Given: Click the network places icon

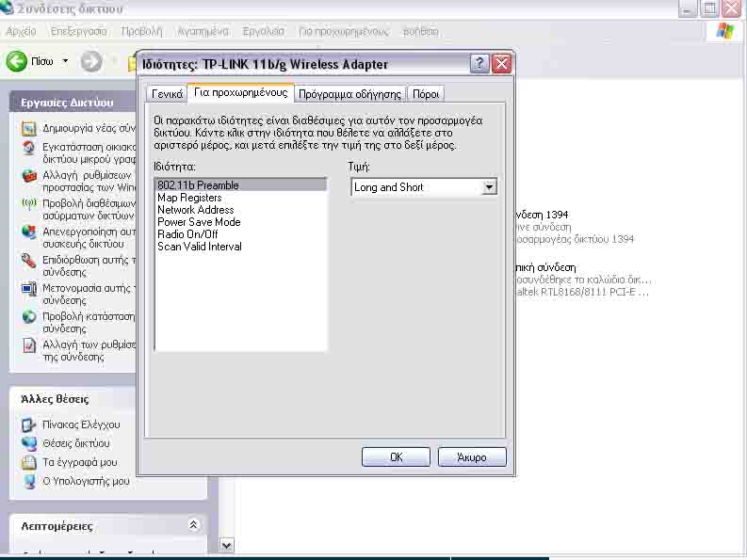Looking at the screenshot, I should coord(28,444).
